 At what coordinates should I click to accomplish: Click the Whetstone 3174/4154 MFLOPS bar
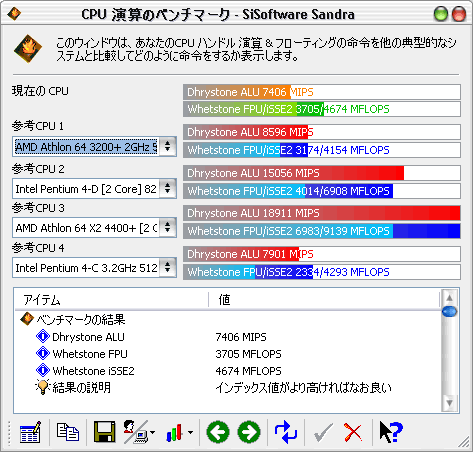[x=322, y=150]
